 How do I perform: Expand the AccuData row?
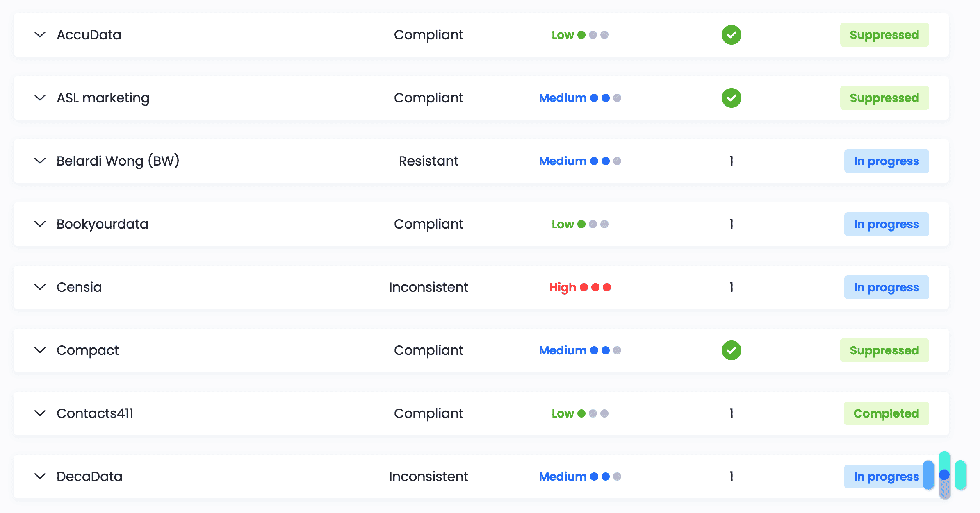[40, 35]
